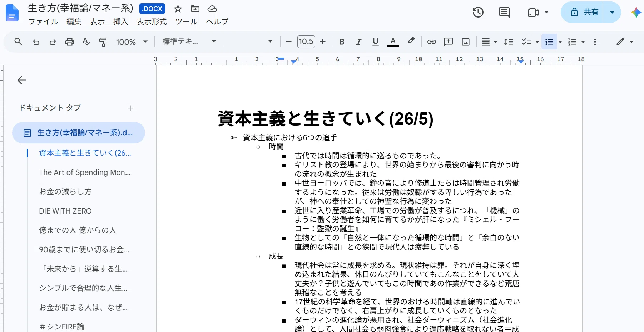Star this document
Screen dimensions: 644x332
[178, 9]
